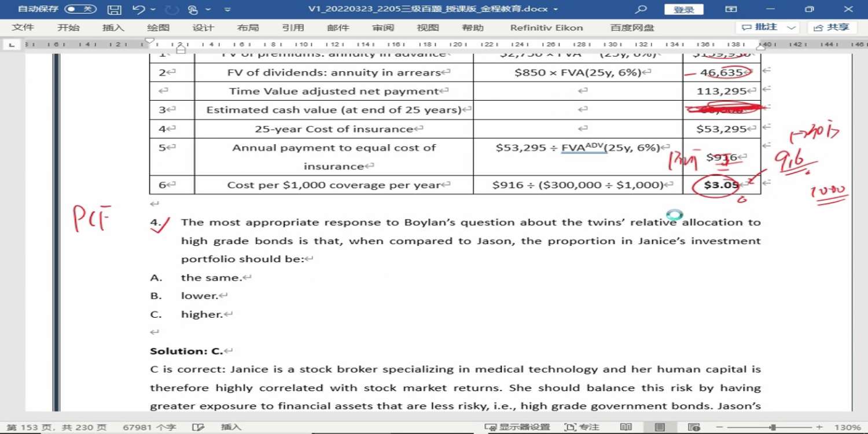Image resolution: width=868 pixels, height=434 pixels.
Task: Click the '$916 ÷ ($300,000 ÷ $1,000)' cell
Action: (x=578, y=185)
